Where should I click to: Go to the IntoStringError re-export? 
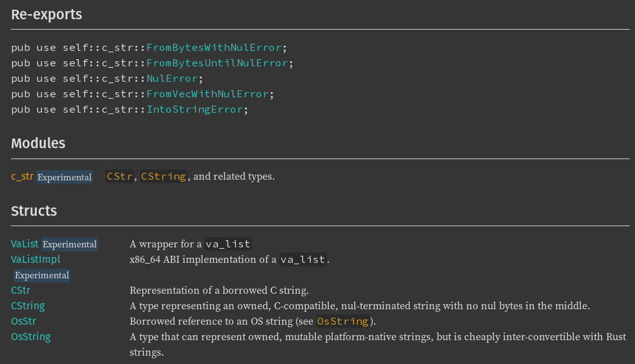point(195,110)
